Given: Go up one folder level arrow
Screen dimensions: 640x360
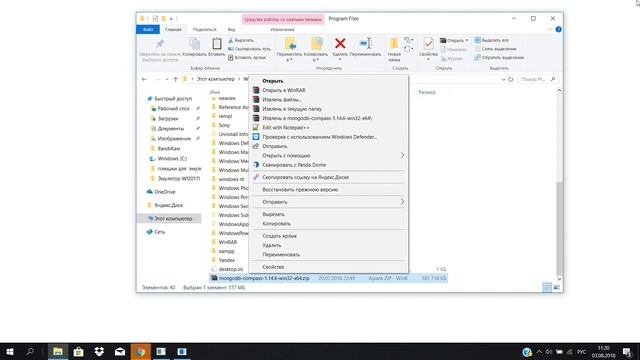Looking at the screenshot, I should point(176,79).
